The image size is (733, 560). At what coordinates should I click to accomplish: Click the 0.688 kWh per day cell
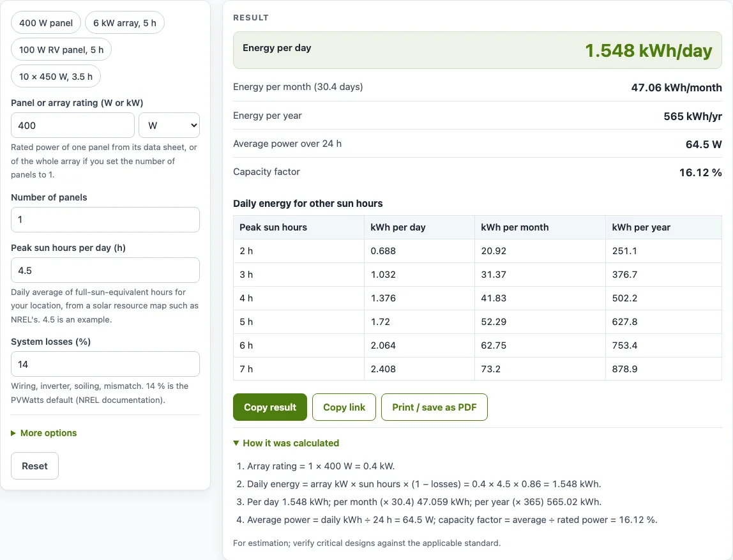pyautogui.click(x=419, y=251)
